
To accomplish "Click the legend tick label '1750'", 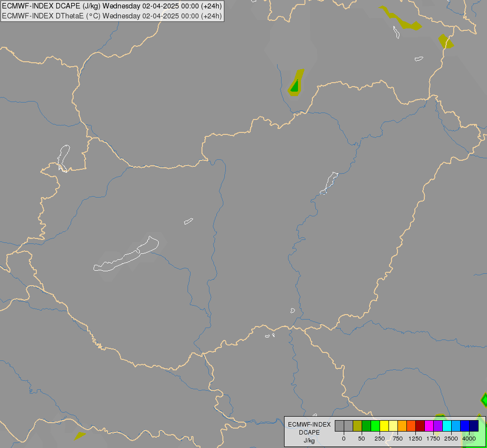I will tap(433, 439).
